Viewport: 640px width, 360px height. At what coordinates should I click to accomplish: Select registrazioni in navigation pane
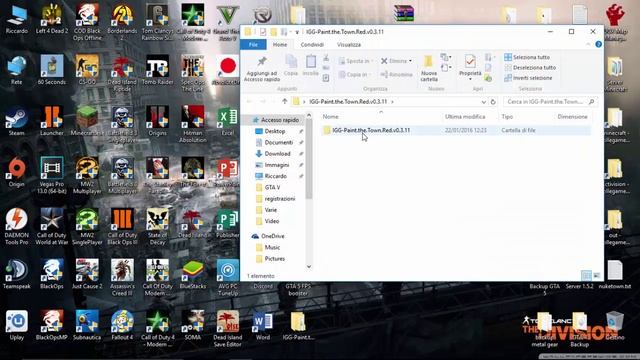(x=280, y=198)
